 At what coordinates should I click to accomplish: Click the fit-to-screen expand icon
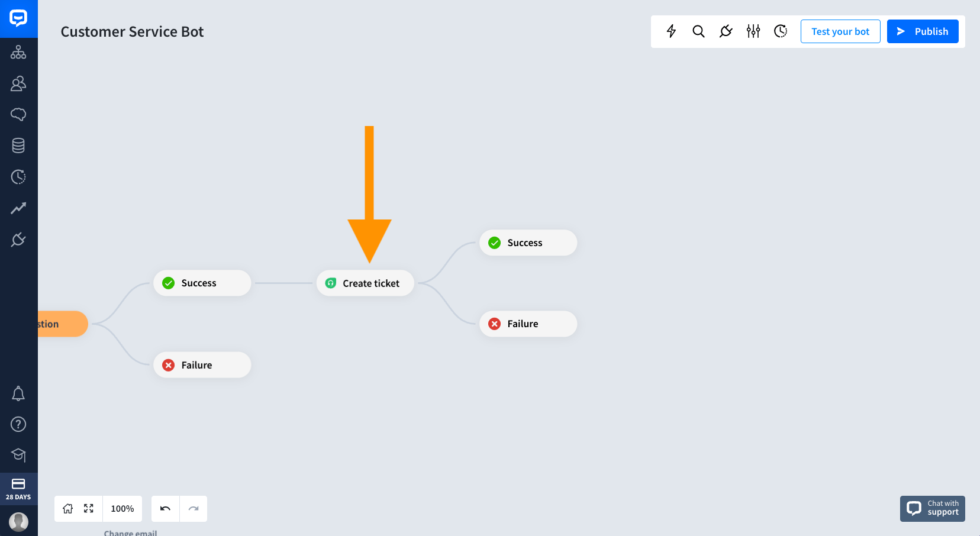pos(89,509)
